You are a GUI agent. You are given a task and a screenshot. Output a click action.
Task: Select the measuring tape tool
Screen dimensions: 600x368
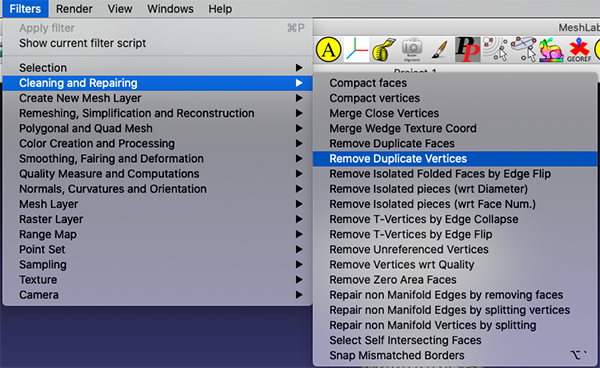coord(384,50)
